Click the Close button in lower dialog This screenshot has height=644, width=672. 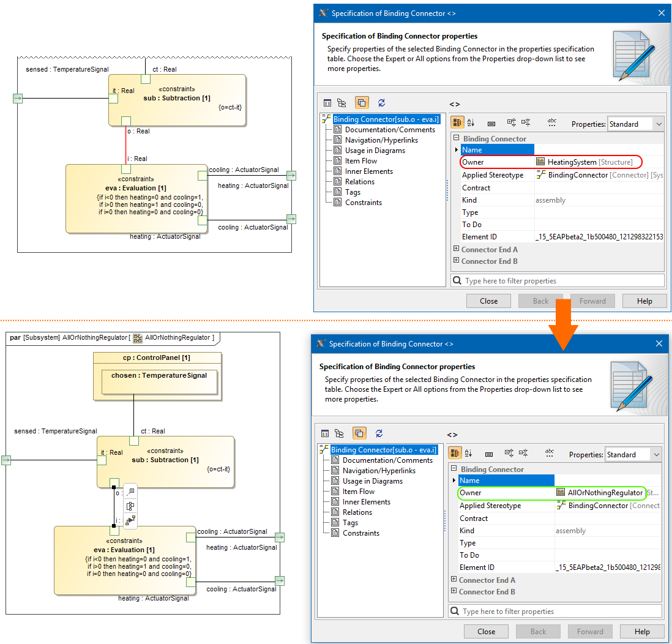tap(486, 632)
